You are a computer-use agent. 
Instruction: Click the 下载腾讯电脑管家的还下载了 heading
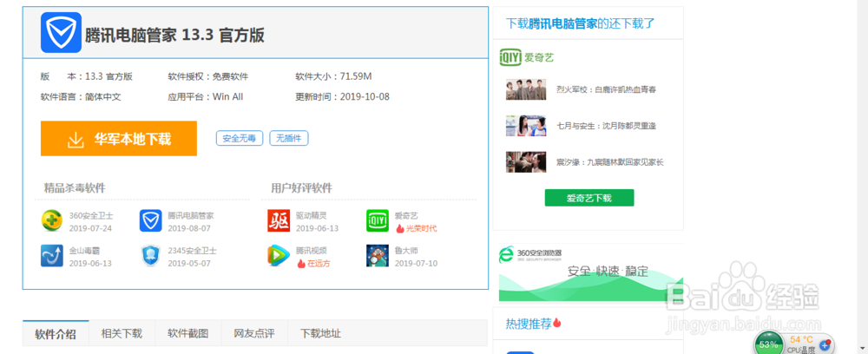pos(580,23)
